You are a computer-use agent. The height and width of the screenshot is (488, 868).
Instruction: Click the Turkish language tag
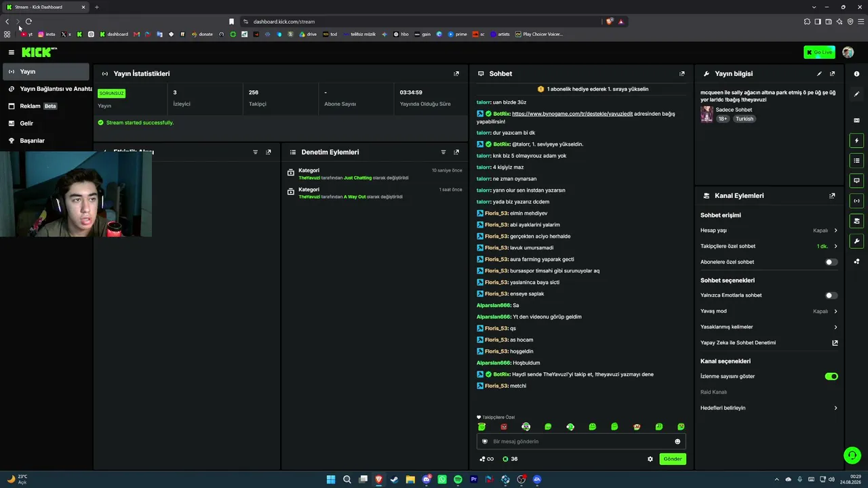click(745, 119)
